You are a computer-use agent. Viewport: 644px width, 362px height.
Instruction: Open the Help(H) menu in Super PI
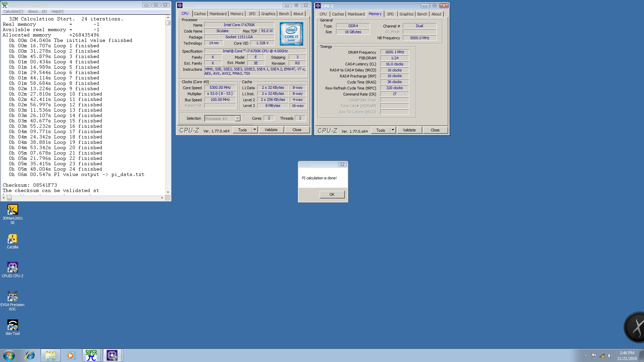tap(57, 11)
